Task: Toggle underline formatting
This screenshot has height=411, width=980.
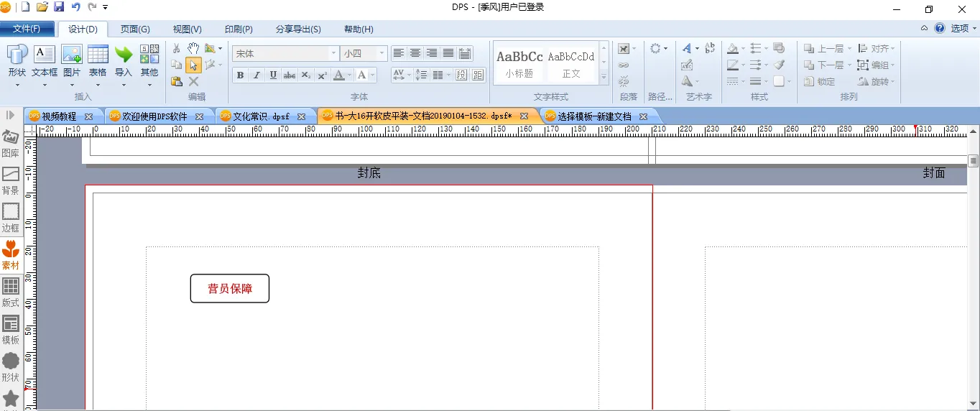Action: point(273,75)
